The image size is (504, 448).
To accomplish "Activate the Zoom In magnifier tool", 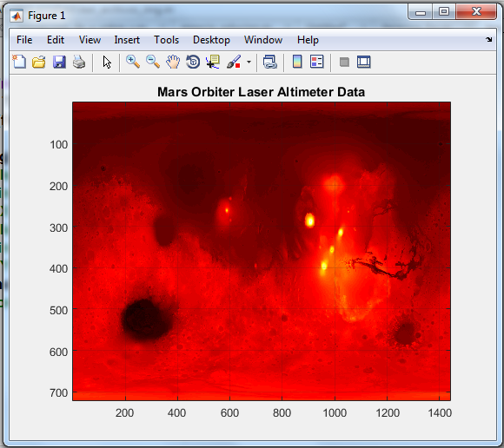I will pyautogui.click(x=133, y=62).
